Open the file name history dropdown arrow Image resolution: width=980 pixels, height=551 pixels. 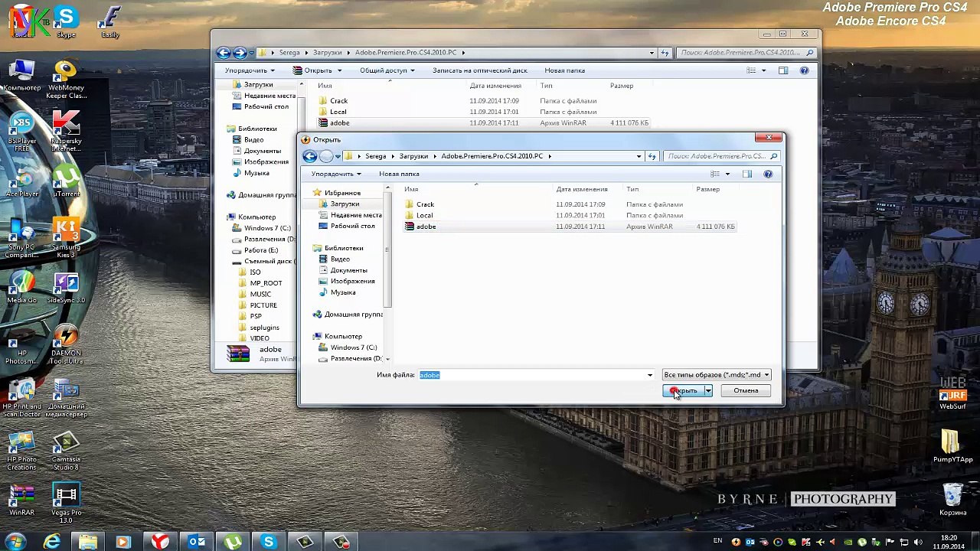click(x=650, y=375)
